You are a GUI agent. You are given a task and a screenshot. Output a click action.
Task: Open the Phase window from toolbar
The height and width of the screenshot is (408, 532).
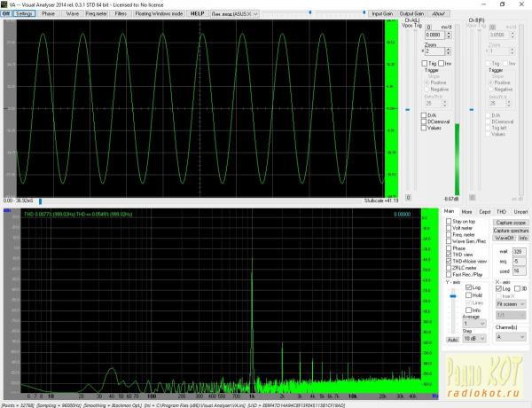[48, 14]
